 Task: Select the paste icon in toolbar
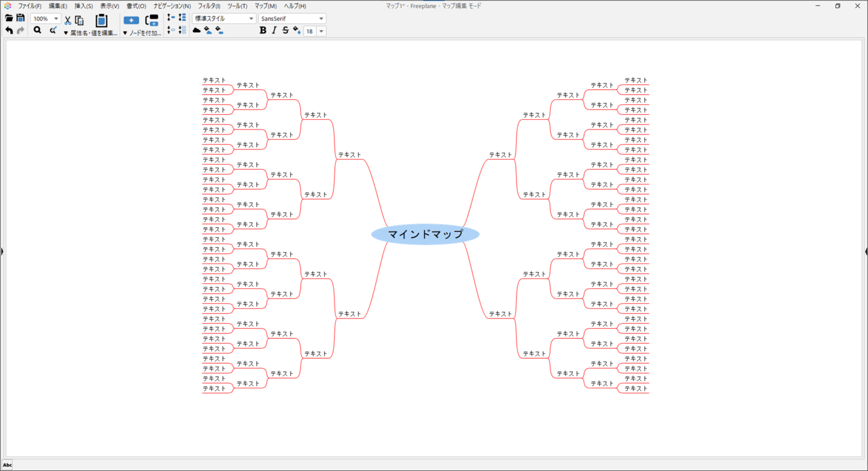coord(102,20)
